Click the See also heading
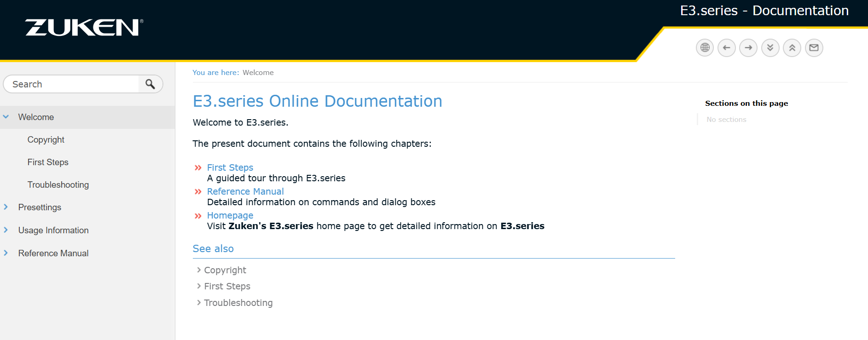 [213, 248]
